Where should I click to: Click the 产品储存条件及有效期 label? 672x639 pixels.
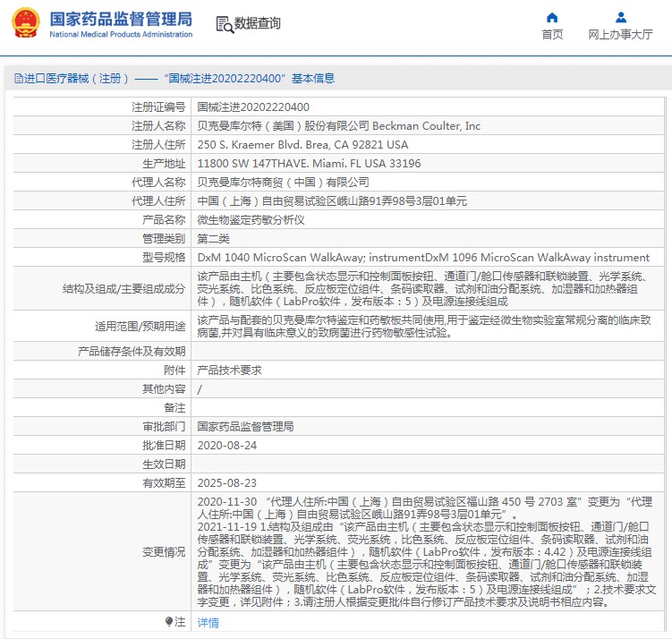coord(132,352)
